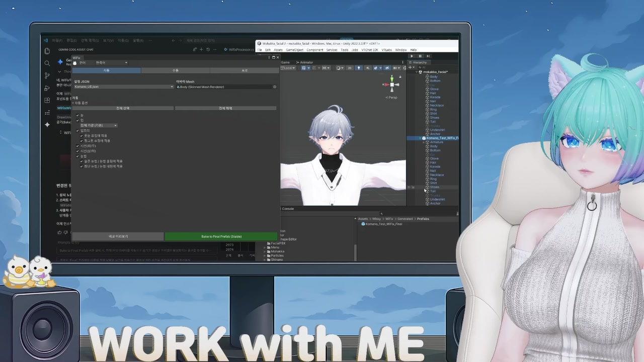The width and height of the screenshot is (644, 362).
Task: Expand the Particles folder in Project
Action: [x=265, y=255]
